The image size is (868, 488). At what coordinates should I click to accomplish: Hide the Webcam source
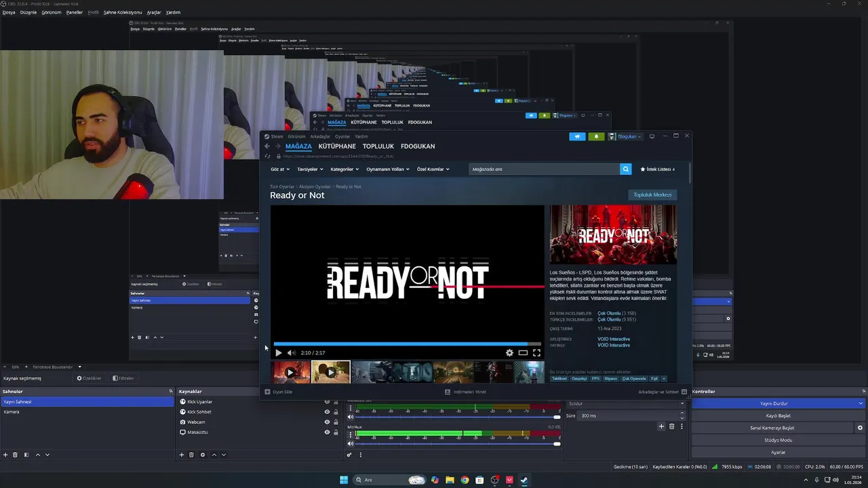[327, 422]
